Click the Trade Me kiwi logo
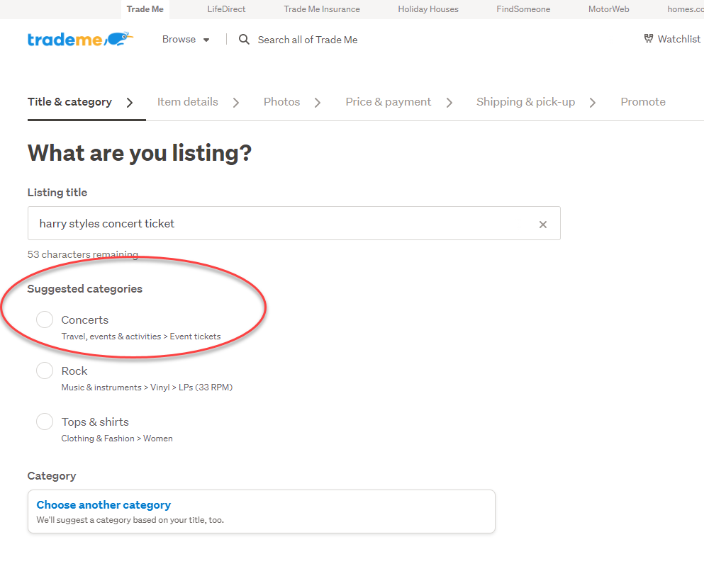The width and height of the screenshot is (704, 588). [80, 40]
